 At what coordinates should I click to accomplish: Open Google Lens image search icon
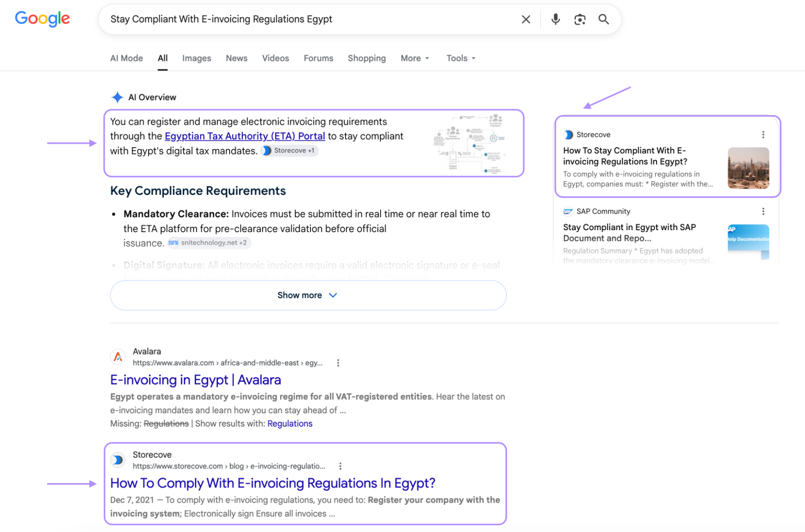(x=579, y=19)
